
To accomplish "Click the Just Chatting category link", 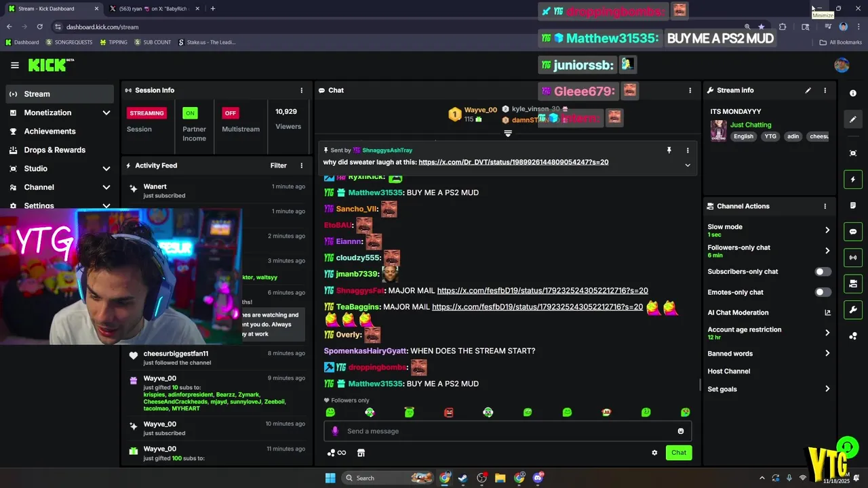I will click(751, 125).
